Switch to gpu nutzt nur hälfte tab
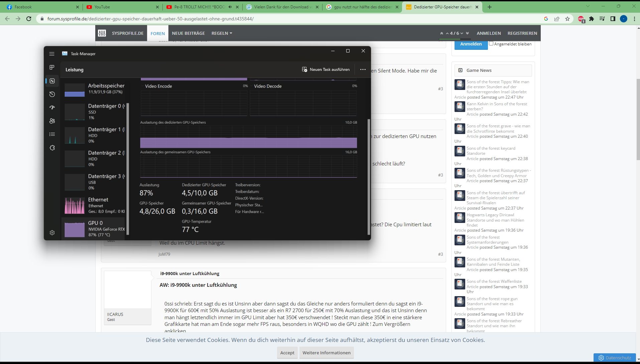640x364 pixels. 363,7
